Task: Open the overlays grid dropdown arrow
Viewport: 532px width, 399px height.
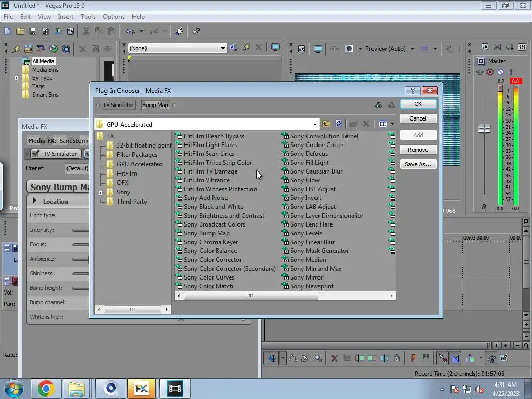Action: point(435,49)
